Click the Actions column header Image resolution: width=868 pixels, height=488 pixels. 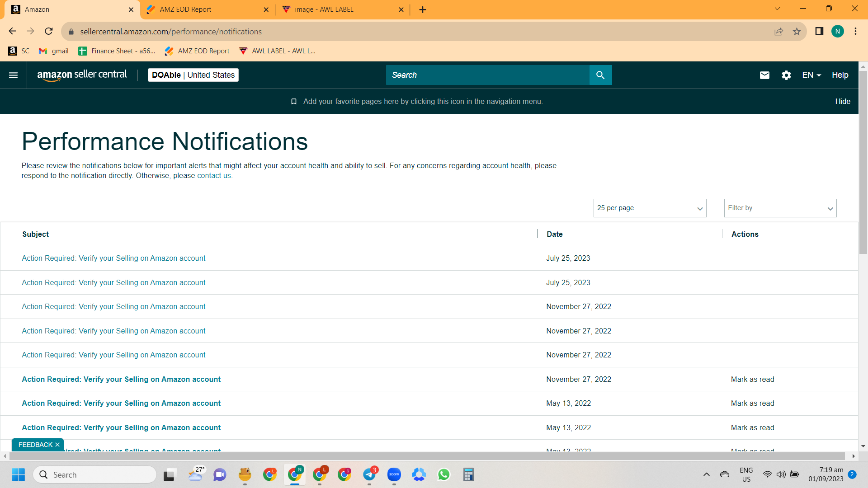(745, 234)
